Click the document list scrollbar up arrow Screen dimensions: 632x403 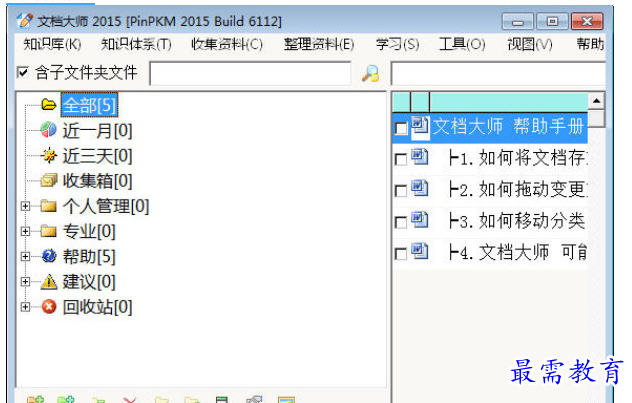point(596,101)
